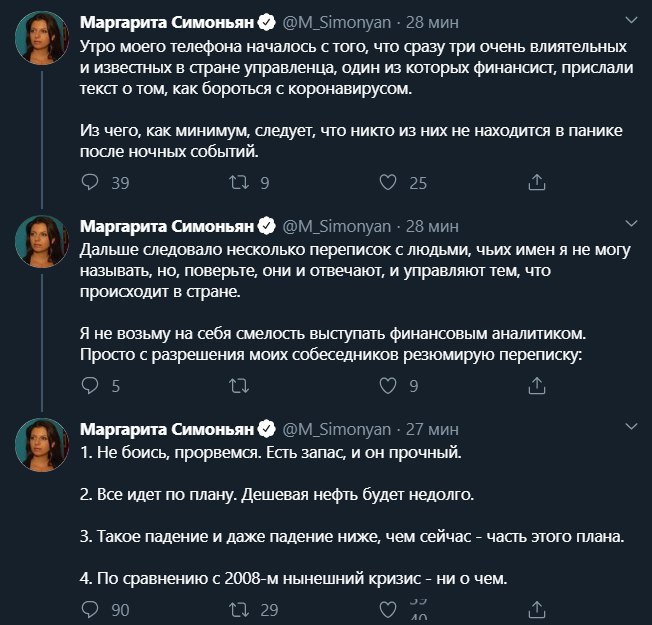Image resolution: width=652 pixels, height=625 pixels.
Task: Like the third tweet listing four points
Action: click(x=388, y=610)
